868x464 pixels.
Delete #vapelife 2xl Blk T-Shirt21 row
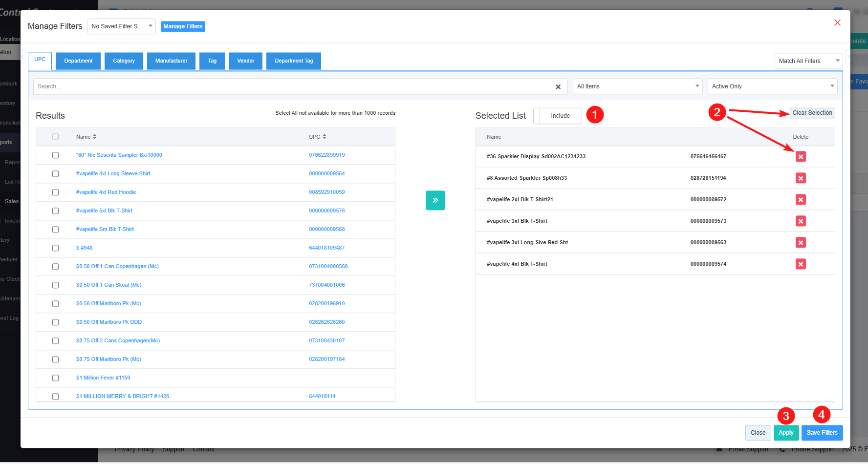pos(800,199)
